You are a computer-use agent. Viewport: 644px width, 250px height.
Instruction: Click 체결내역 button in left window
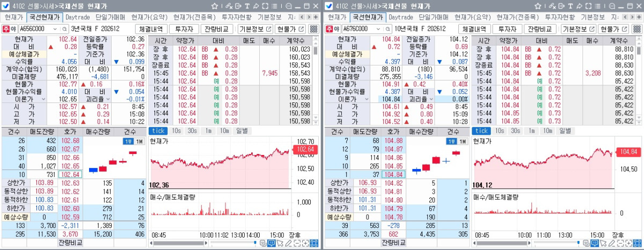(152, 29)
